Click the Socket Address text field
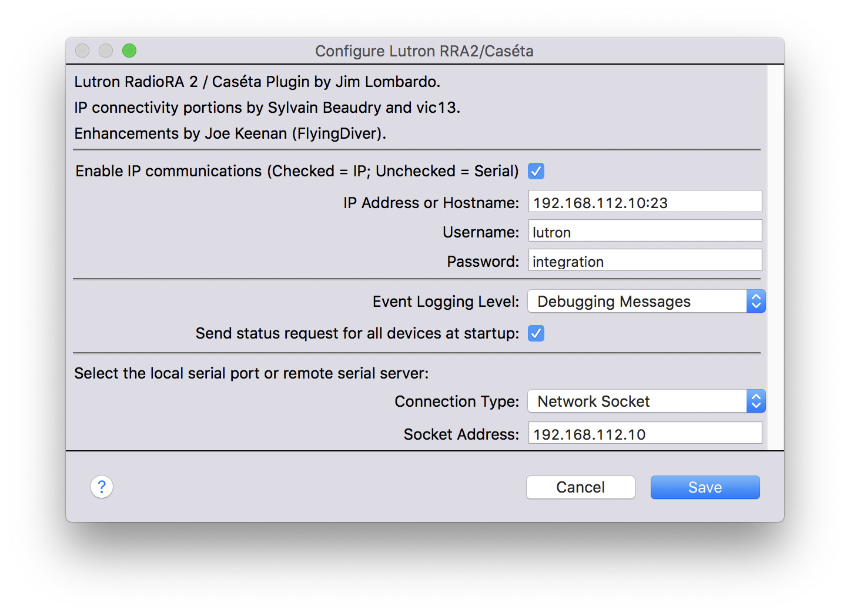The image size is (850, 616). click(645, 434)
